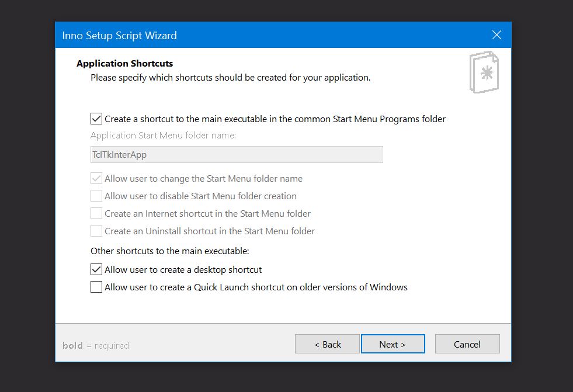Click the bold = required hint text
573x392 pixels.
pyautogui.click(x=96, y=345)
